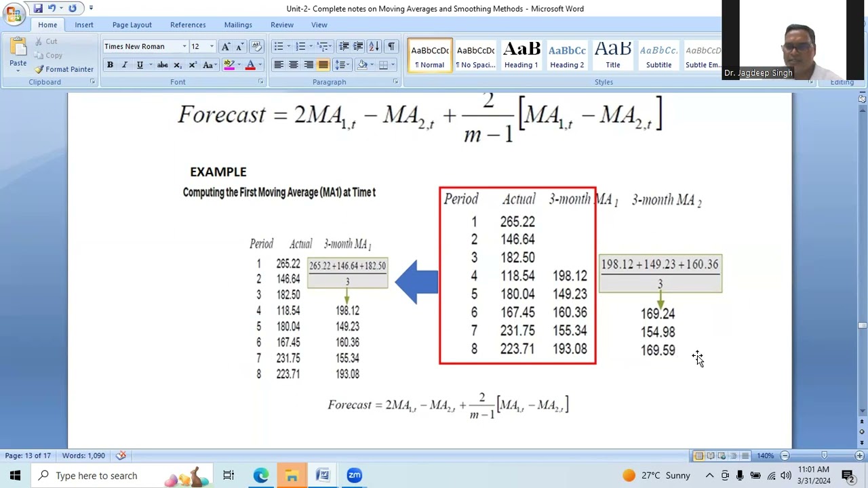Align text to the right

point(309,65)
